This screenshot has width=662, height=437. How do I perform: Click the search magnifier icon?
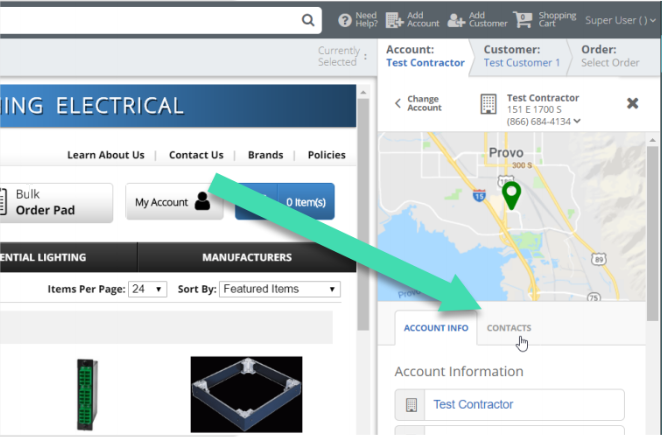click(x=308, y=20)
